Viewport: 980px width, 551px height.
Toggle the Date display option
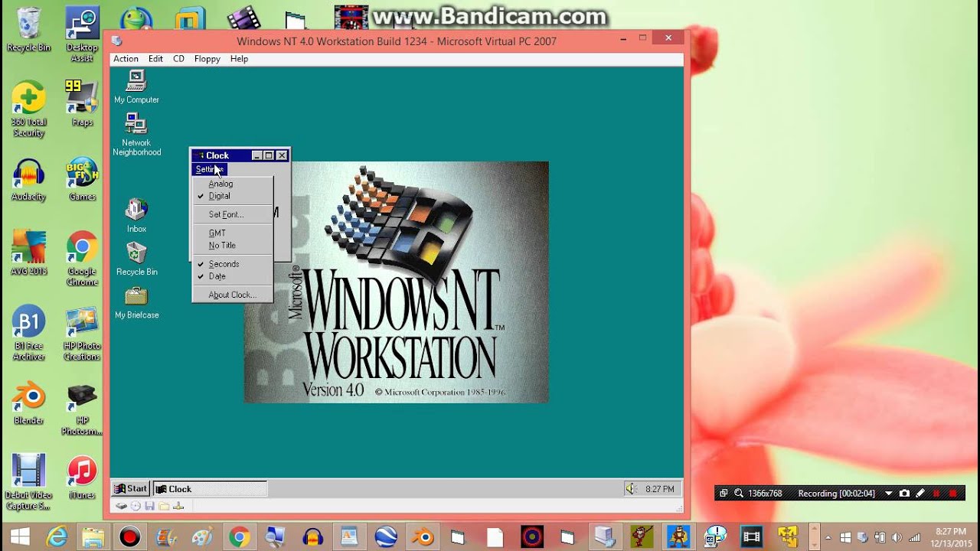click(x=233, y=276)
